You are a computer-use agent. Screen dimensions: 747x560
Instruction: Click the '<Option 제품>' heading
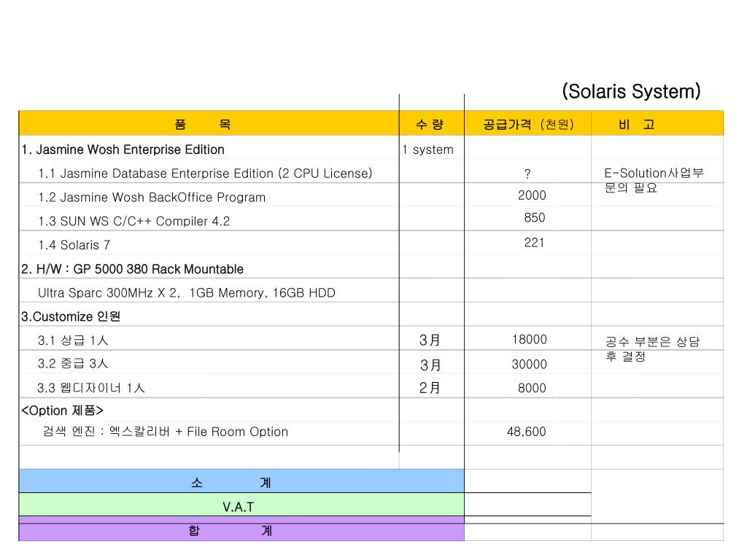coord(63,411)
